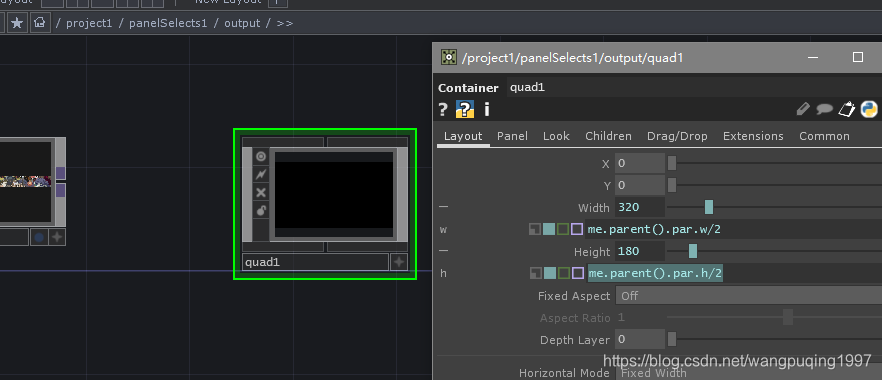Image resolution: width=882 pixels, height=380 pixels.
Task: Click the X slider handle
Action: [672, 164]
